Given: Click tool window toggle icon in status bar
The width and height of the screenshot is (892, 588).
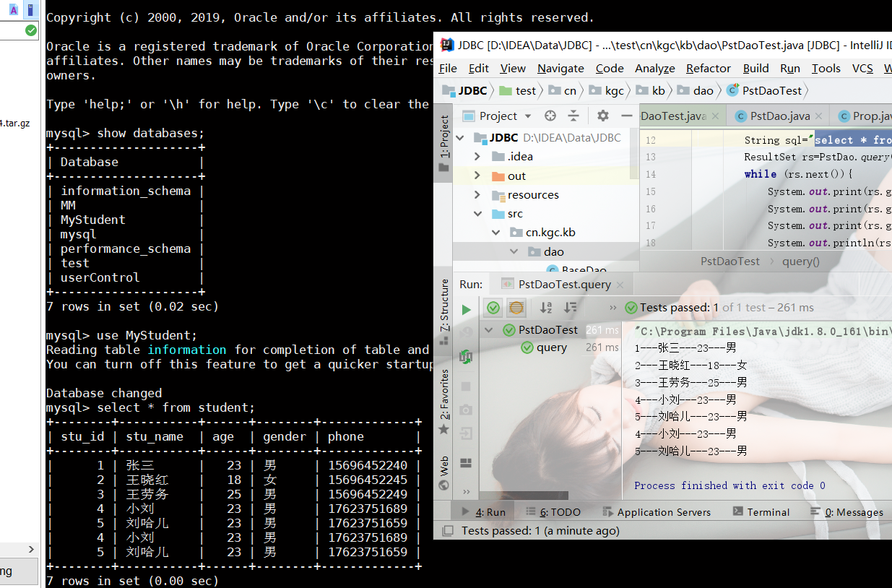Looking at the screenshot, I should click(x=447, y=531).
